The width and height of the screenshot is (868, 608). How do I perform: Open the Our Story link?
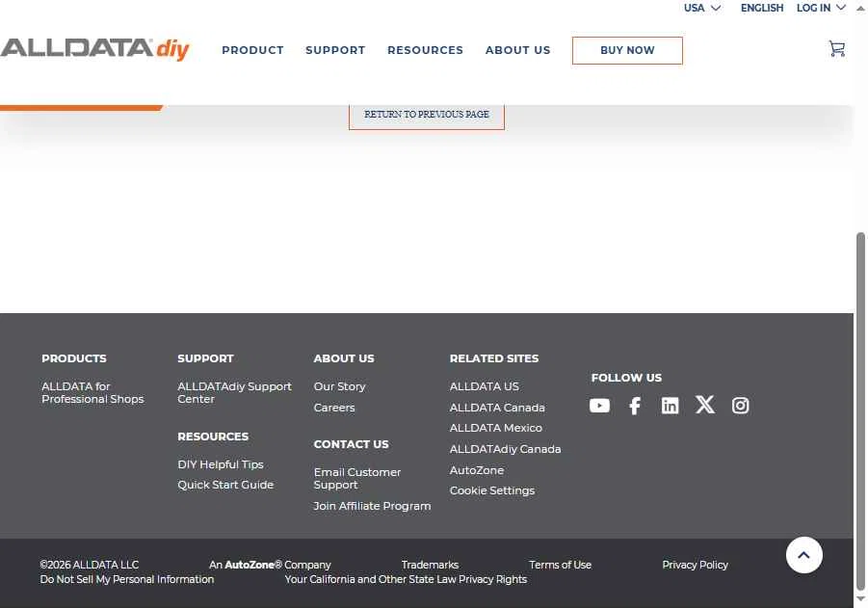[x=339, y=386]
